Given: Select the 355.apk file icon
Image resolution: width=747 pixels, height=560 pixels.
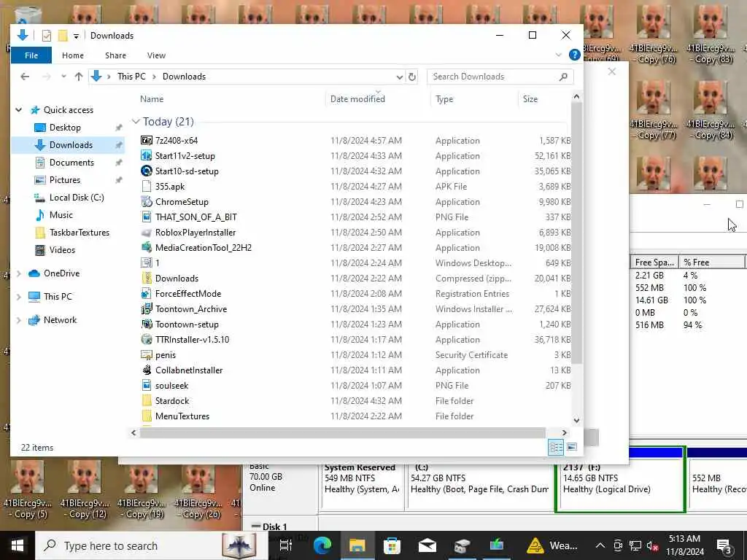Looking at the screenshot, I should click(x=146, y=186).
